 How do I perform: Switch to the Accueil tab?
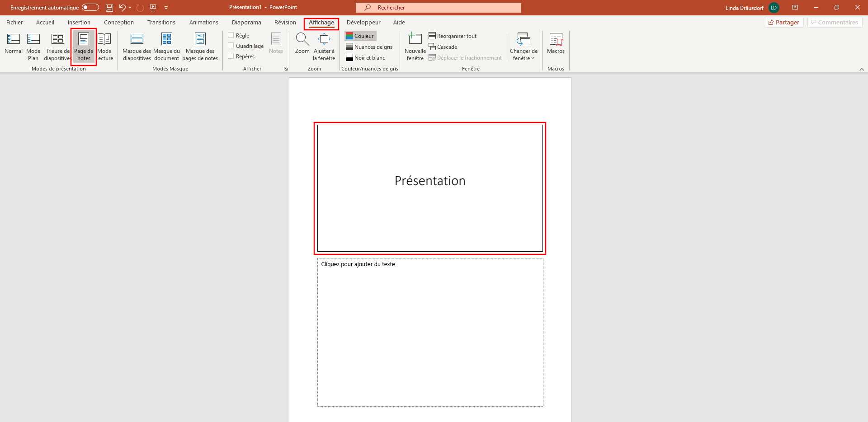tap(45, 22)
